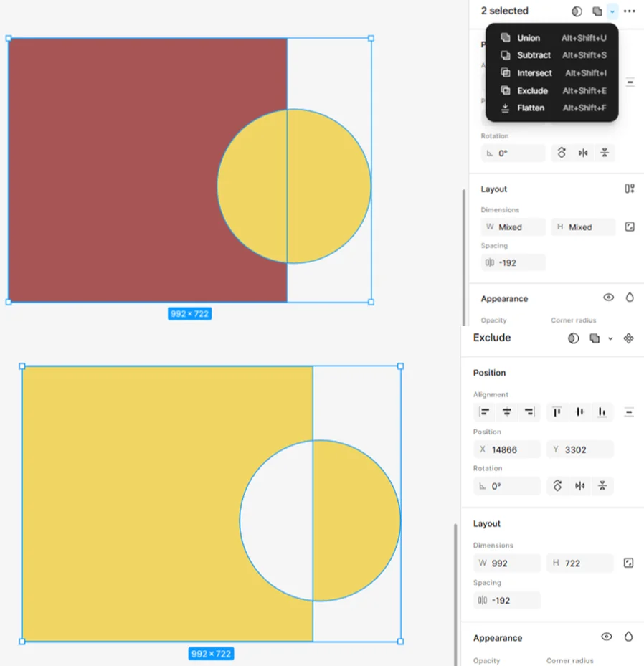Select the yellow circle on the top canvas
The height and width of the screenshot is (666, 644).
coord(294,186)
